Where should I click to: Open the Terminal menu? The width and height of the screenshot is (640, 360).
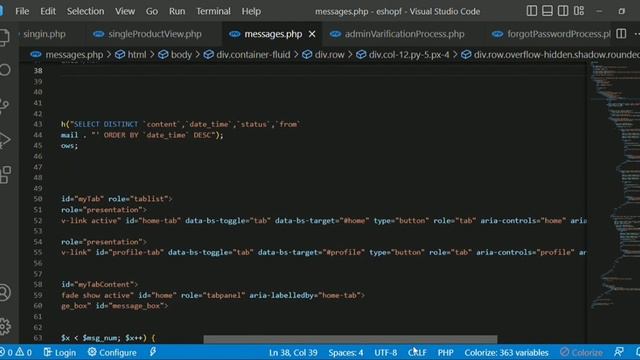213,11
